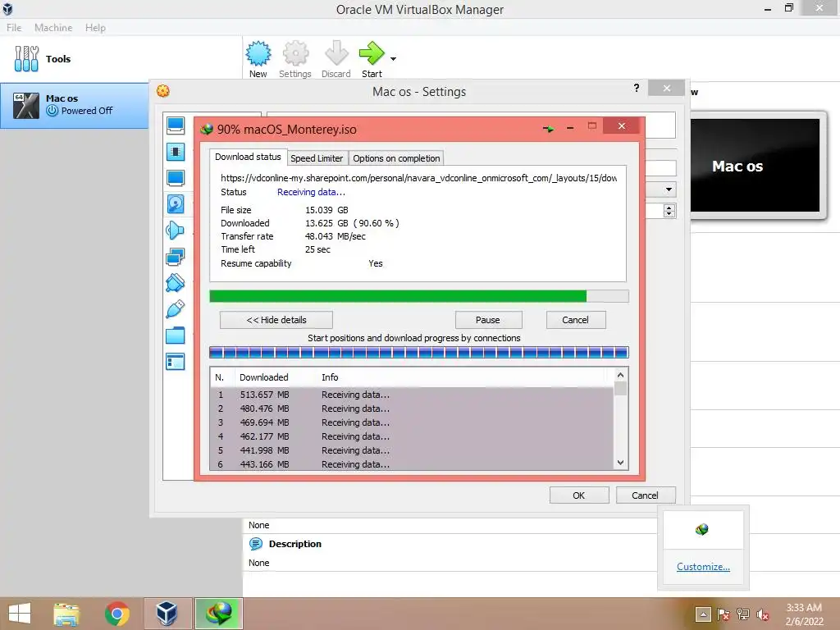Pause the macOS_Monterey.iso download
The width and height of the screenshot is (840, 630).
[488, 320]
